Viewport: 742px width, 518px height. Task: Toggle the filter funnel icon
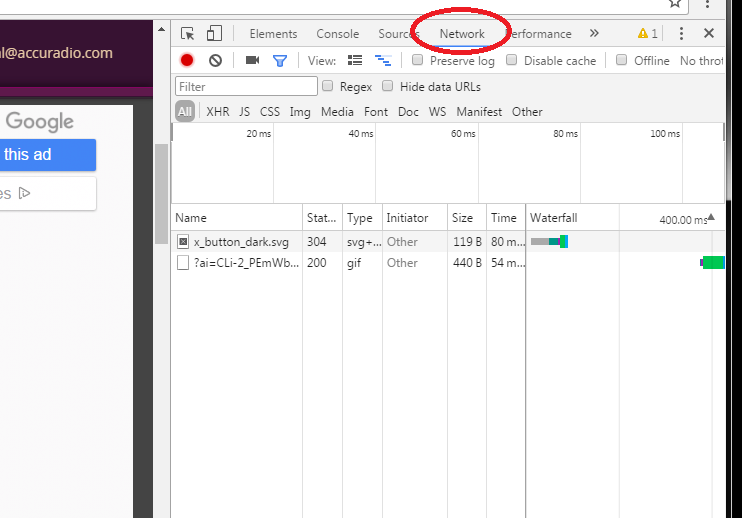(x=280, y=61)
